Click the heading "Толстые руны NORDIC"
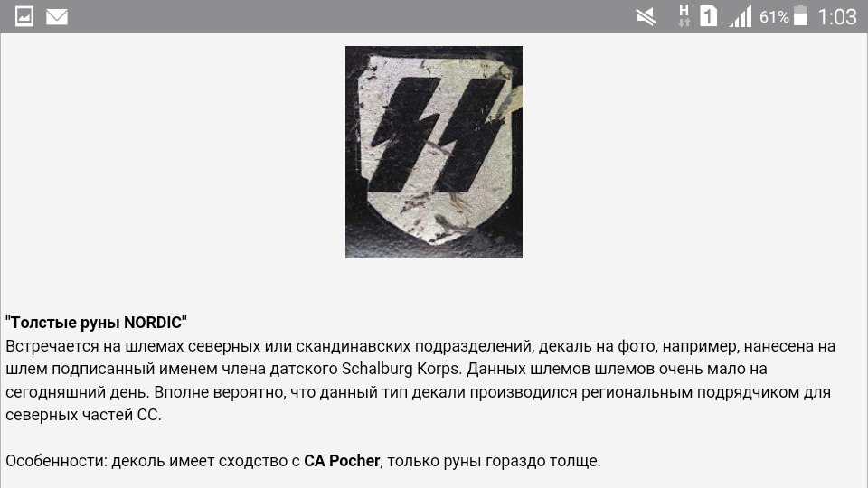 tap(97, 322)
